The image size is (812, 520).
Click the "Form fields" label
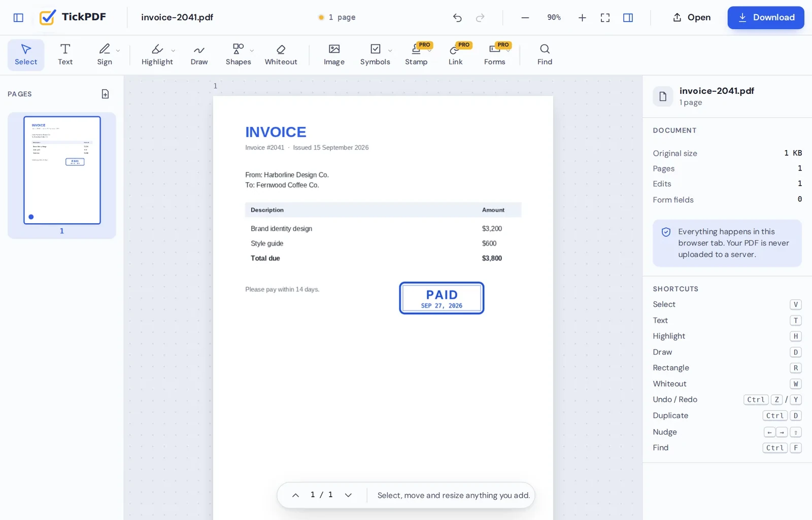coord(673,200)
